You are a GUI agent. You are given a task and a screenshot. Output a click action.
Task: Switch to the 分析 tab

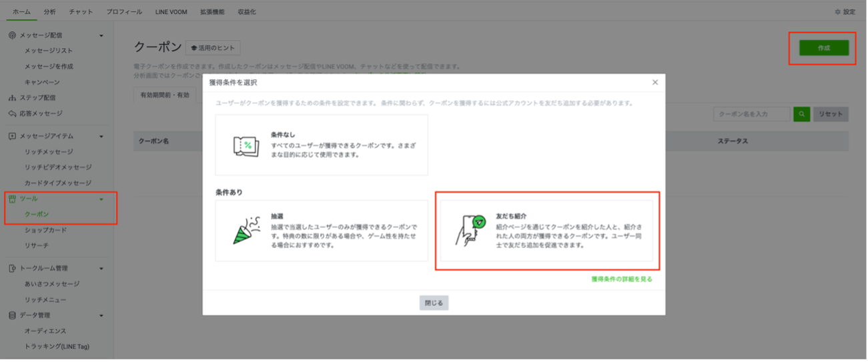pos(50,12)
